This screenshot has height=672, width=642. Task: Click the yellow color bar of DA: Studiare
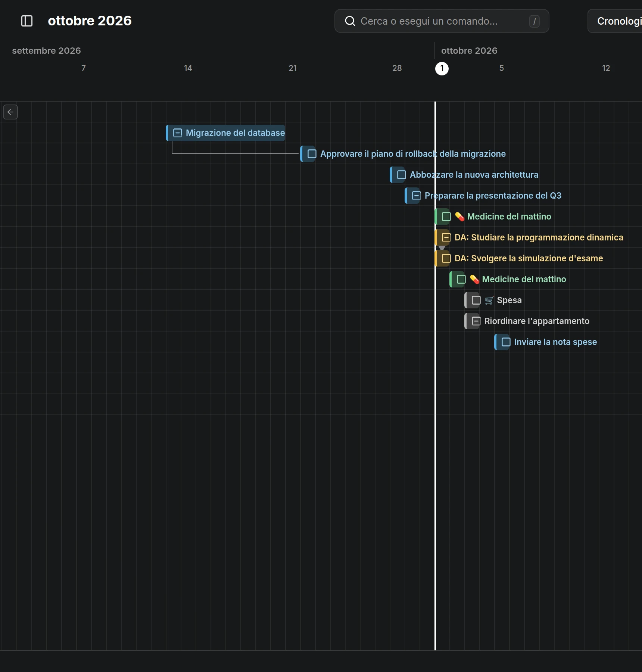436,237
